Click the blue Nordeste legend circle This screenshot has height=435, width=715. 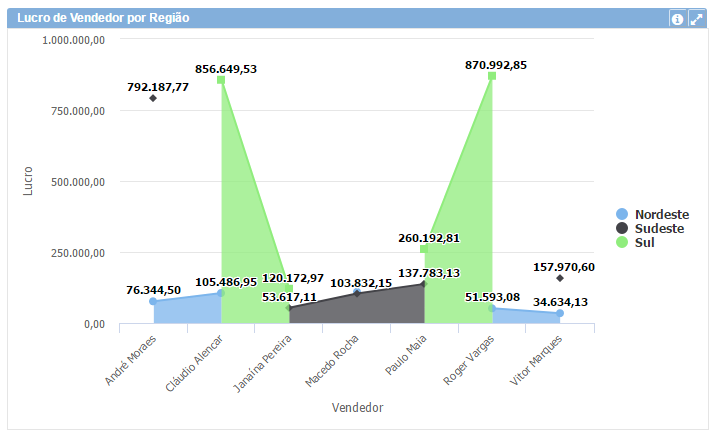tap(622, 214)
